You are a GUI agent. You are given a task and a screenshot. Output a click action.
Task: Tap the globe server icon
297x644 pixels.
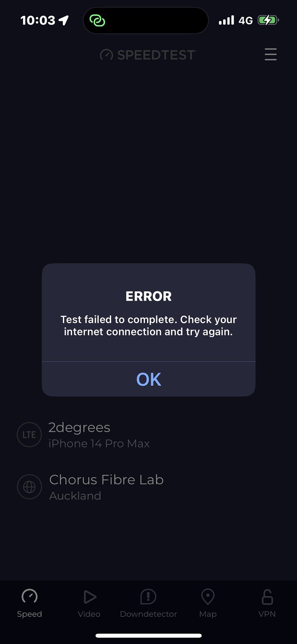click(x=29, y=487)
